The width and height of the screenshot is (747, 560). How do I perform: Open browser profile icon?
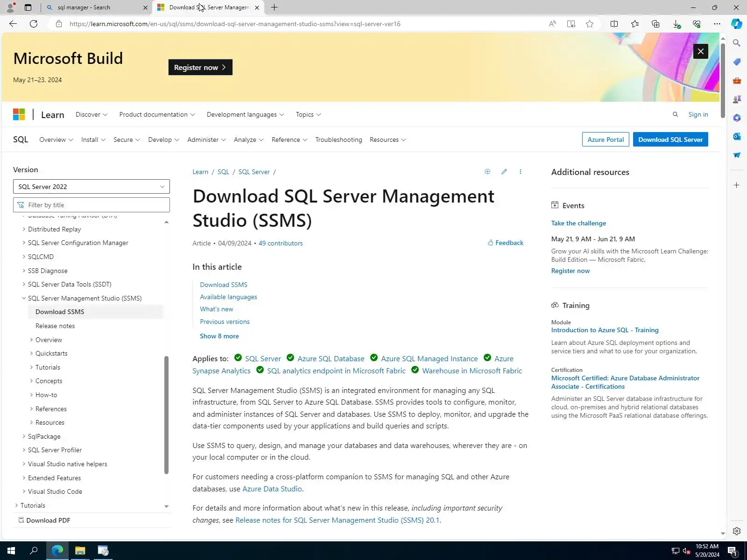[x=10, y=7]
